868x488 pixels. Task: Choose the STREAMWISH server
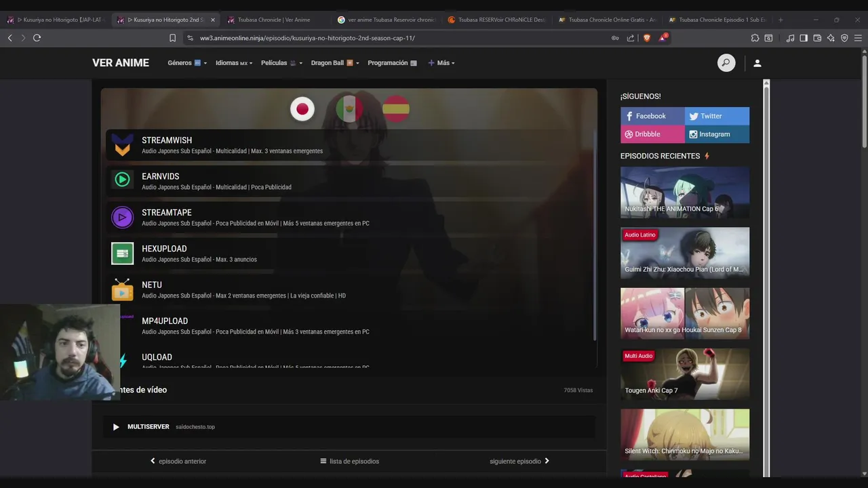click(349, 145)
